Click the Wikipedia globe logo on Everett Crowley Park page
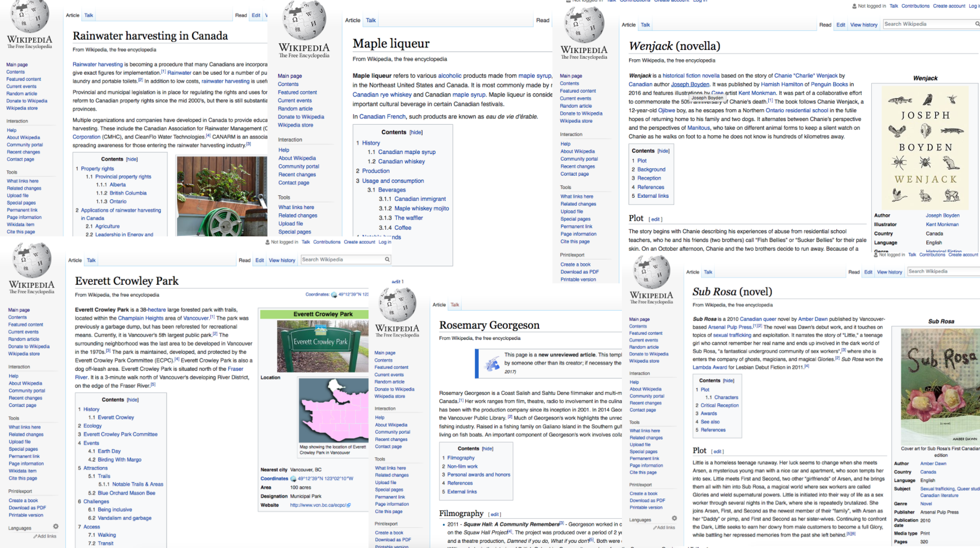This screenshot has height=548, width=980. 32,260
